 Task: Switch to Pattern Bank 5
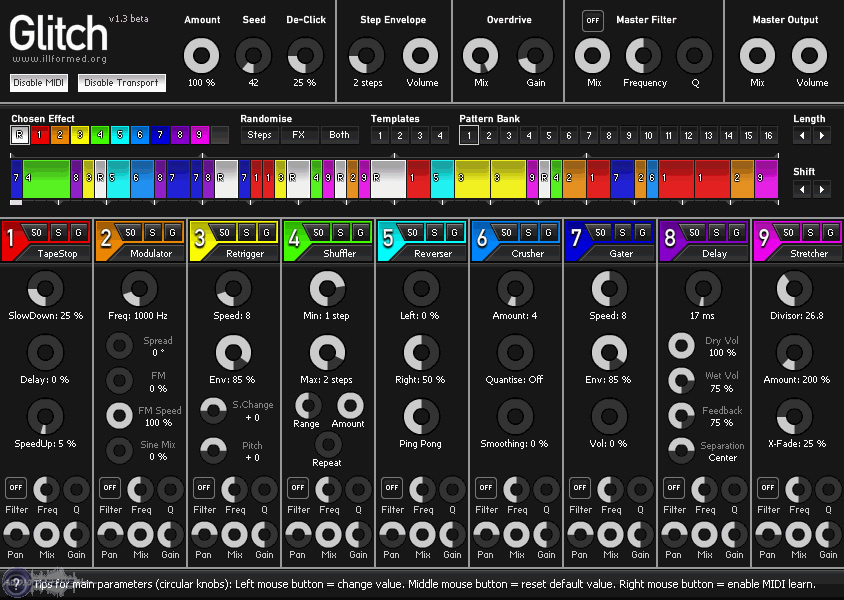click(x=549, y=135)
